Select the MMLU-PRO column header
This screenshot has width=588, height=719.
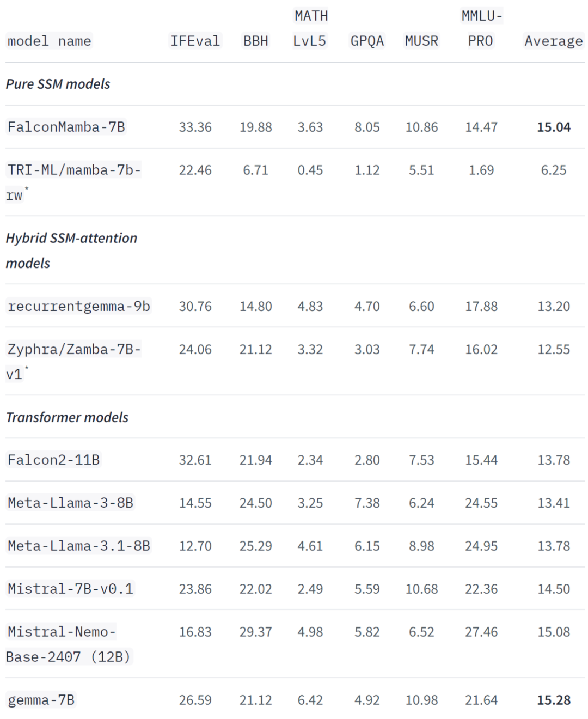coord(481,28)
